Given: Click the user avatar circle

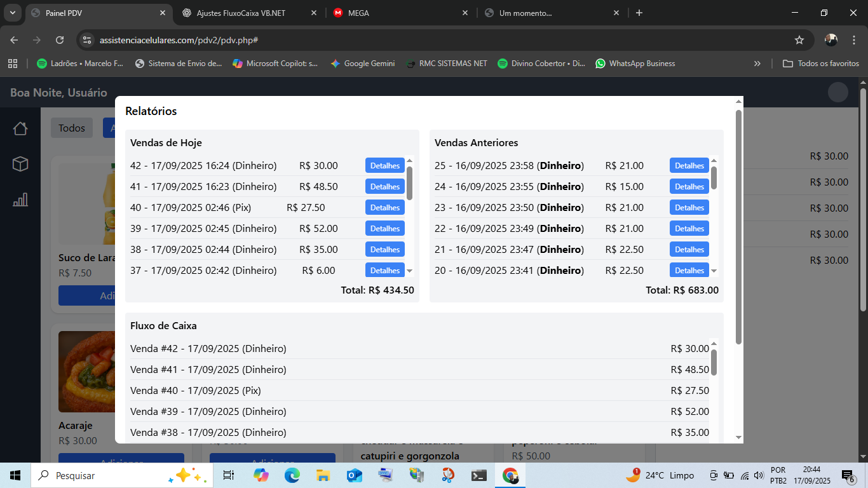Looking at the screenshot, I should pyautogui.click(x=837, y=93).
